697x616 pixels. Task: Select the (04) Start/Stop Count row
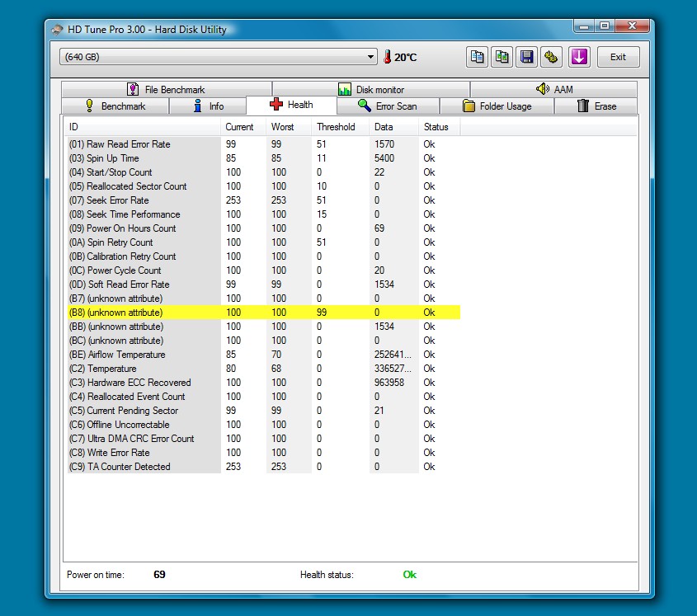click(x=264, y=172)
